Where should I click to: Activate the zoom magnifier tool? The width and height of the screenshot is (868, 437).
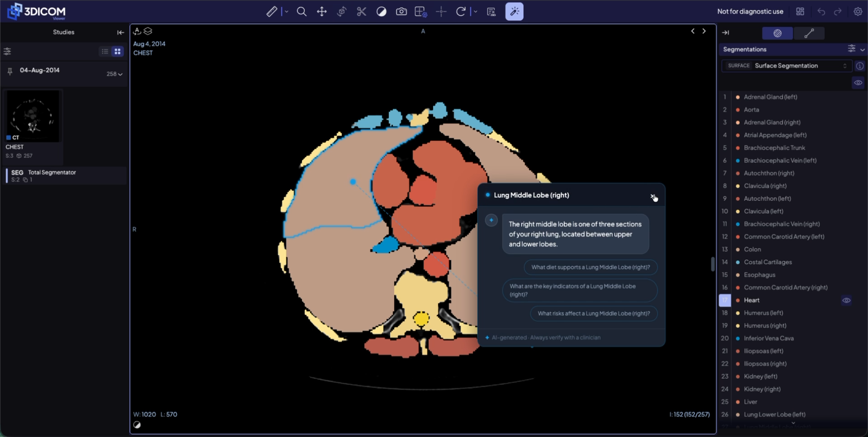(x=302, y=12)
